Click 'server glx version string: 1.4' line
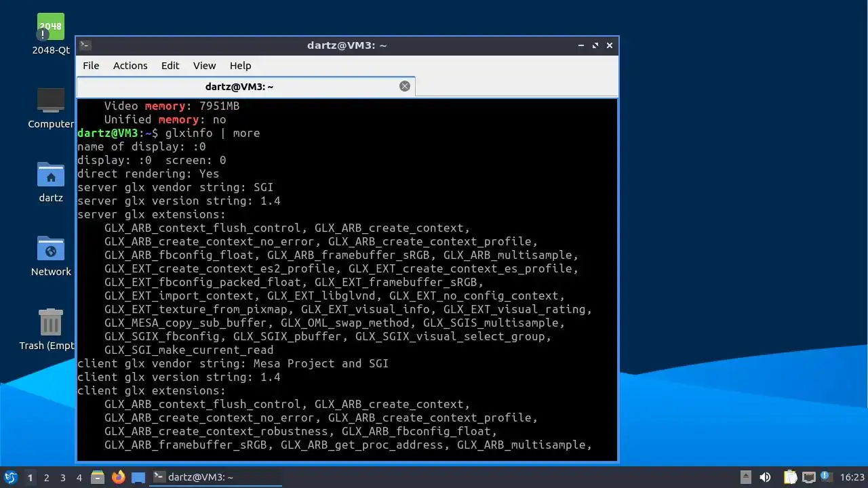This screenshot has height=488, width=868. pyautogui.click(x=179, y=201)
